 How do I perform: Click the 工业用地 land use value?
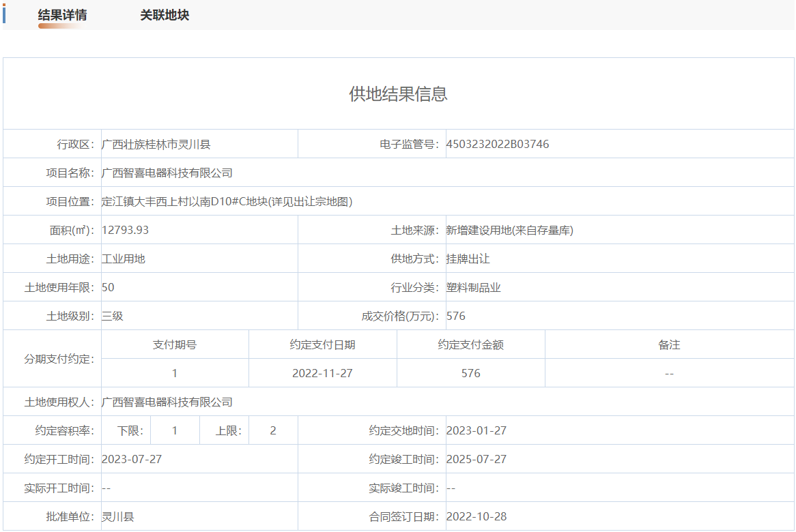[124, 259]
